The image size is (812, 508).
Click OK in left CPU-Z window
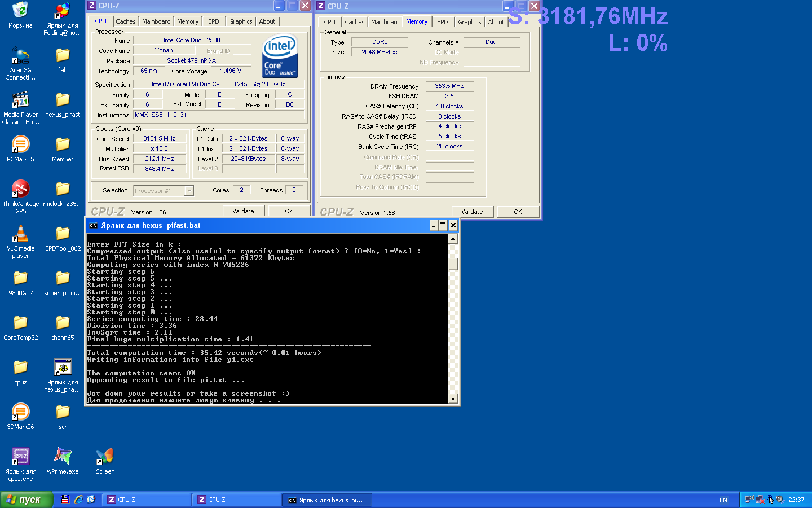coord(289,211)
